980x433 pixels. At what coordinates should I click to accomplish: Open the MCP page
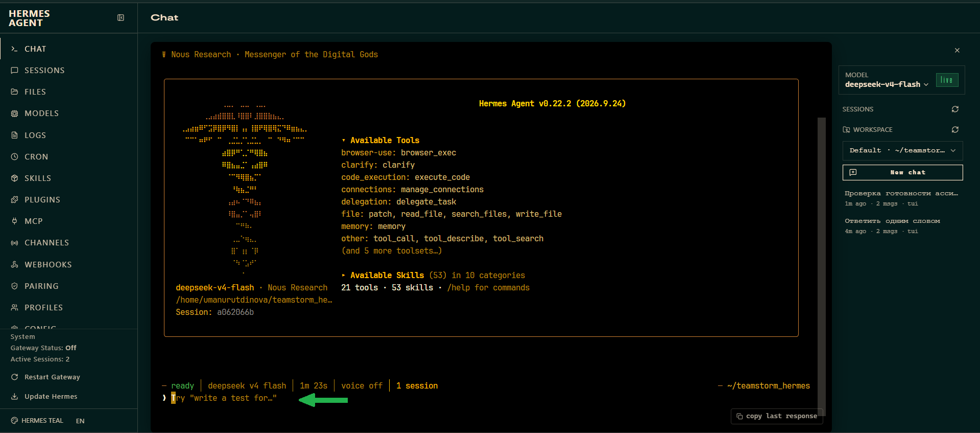[x=69, y=221]
